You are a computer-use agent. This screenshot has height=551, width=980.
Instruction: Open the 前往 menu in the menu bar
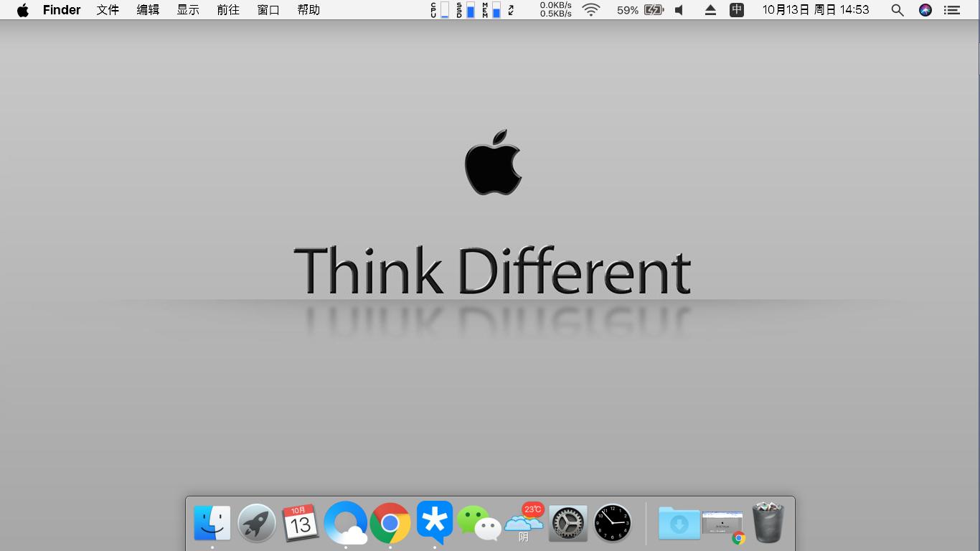(x=227, y=10)
